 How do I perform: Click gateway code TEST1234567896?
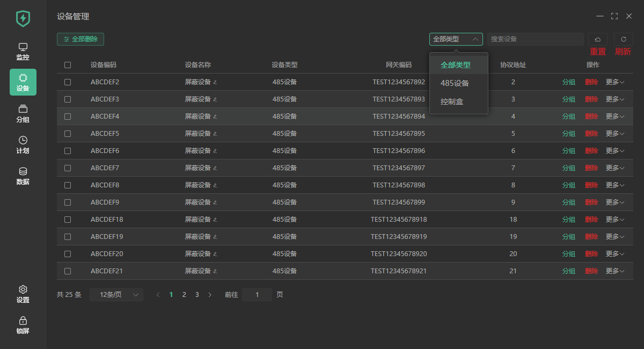coord(399,151)
